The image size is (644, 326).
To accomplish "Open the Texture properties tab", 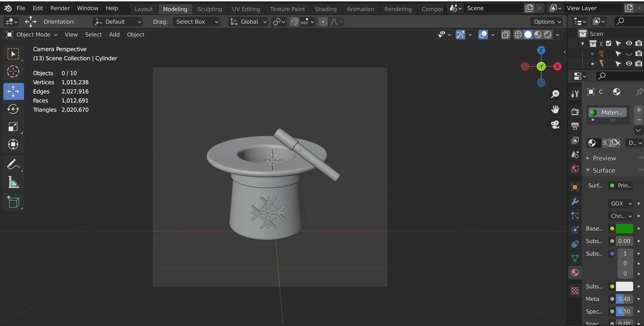I will [x=575, y=290].
